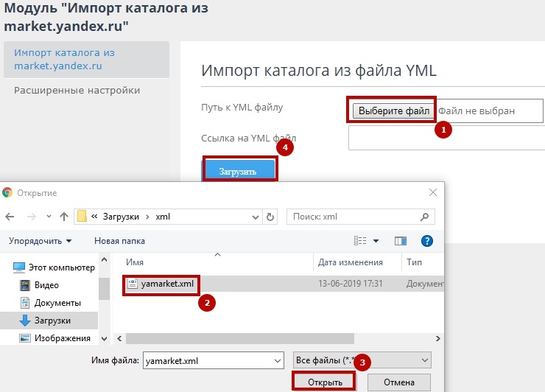Click the yamarket.xml file icon
Image resolution: width=545 pixels, height=392 pixels.
[133, 284]
